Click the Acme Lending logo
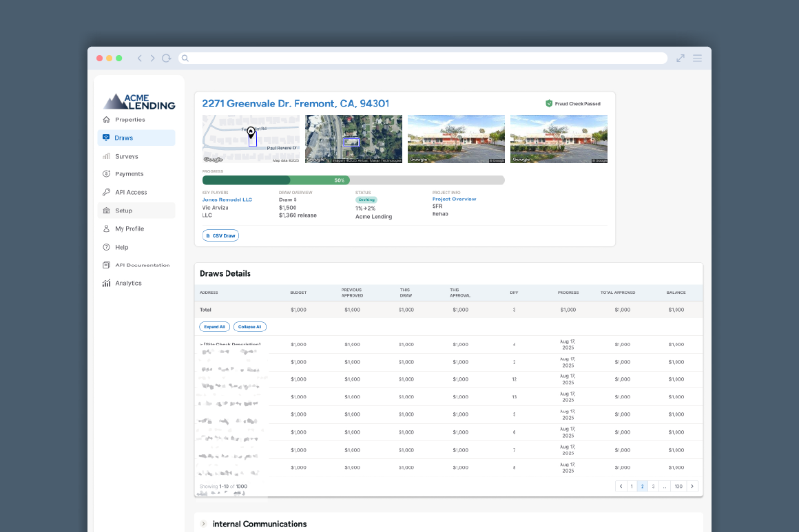799x532 pixels. click(140, 101)
